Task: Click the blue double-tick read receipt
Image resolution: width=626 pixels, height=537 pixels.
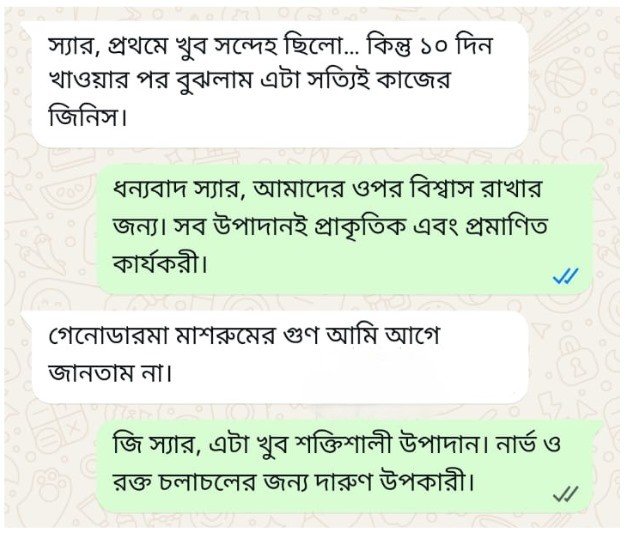Action: point(565,275)
